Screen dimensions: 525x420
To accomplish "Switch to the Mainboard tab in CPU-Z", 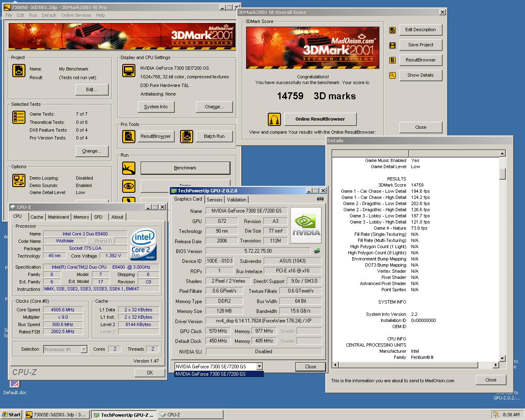I will tap(58, 217).
